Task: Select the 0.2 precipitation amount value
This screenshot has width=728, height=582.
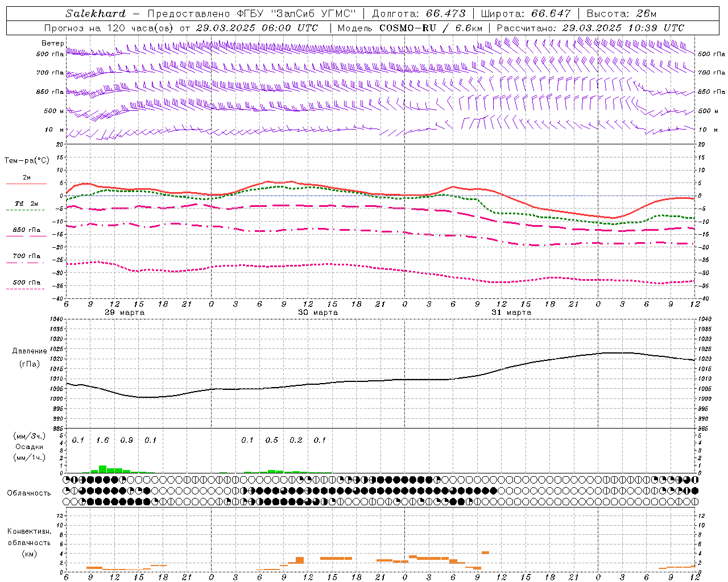Action: click(x=296, y=440)
